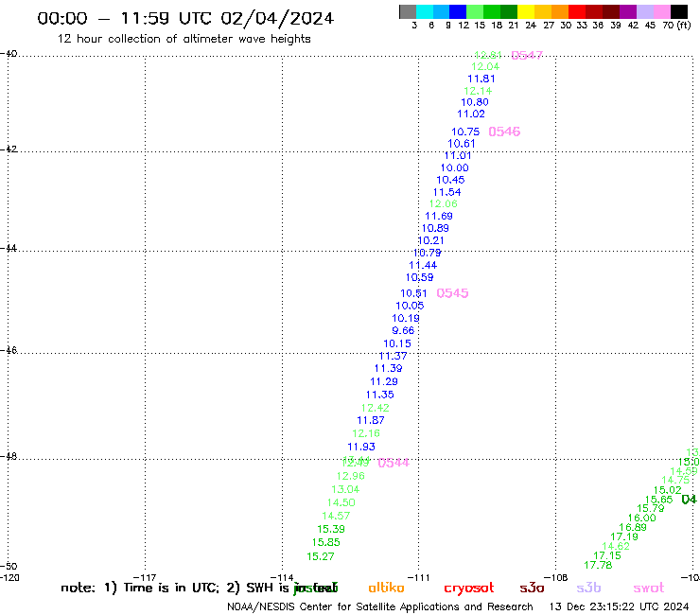Click the green wave height value 12.06
The width and height of the screenshot is (700, 615).
click(x=444, y=203)
